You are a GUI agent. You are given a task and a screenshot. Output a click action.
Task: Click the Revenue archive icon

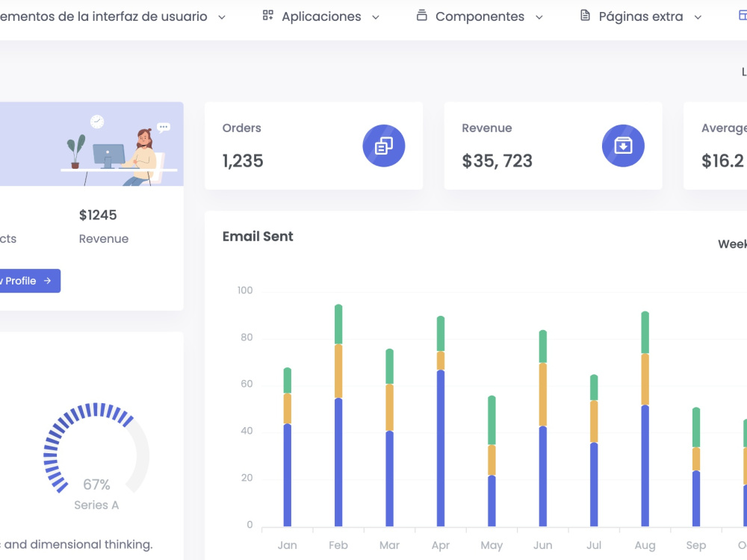(x=623, y=146)
